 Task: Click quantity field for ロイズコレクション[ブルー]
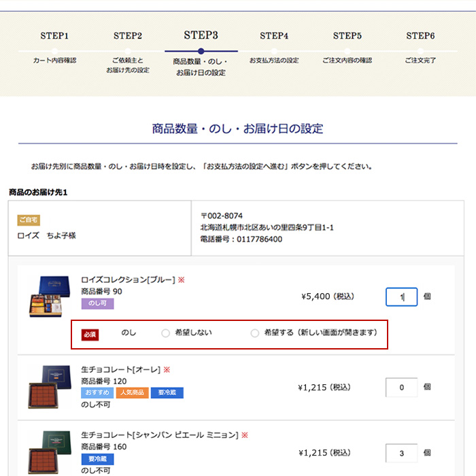pos(401,296)
